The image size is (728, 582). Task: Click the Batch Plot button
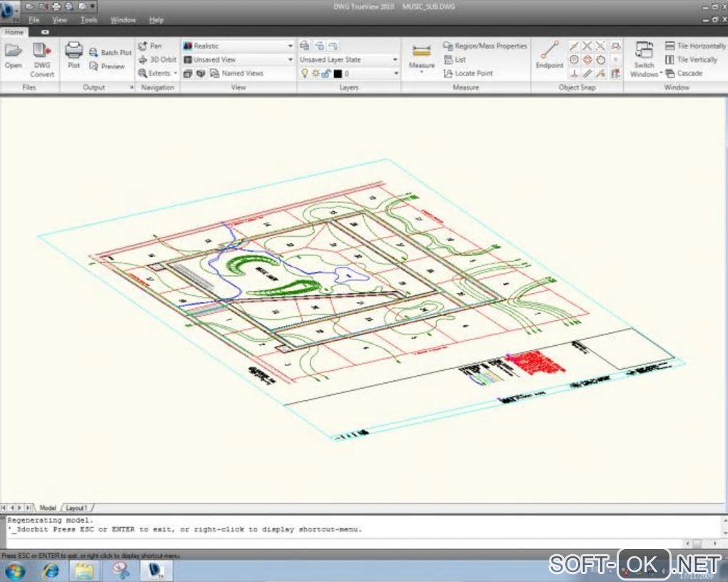point(111,52)
